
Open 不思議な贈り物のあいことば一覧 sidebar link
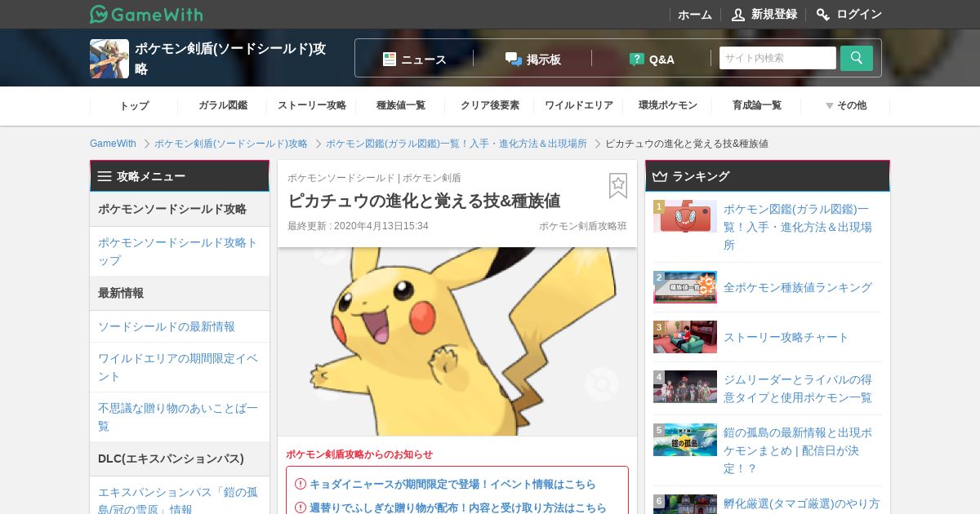tap(178, 417)
